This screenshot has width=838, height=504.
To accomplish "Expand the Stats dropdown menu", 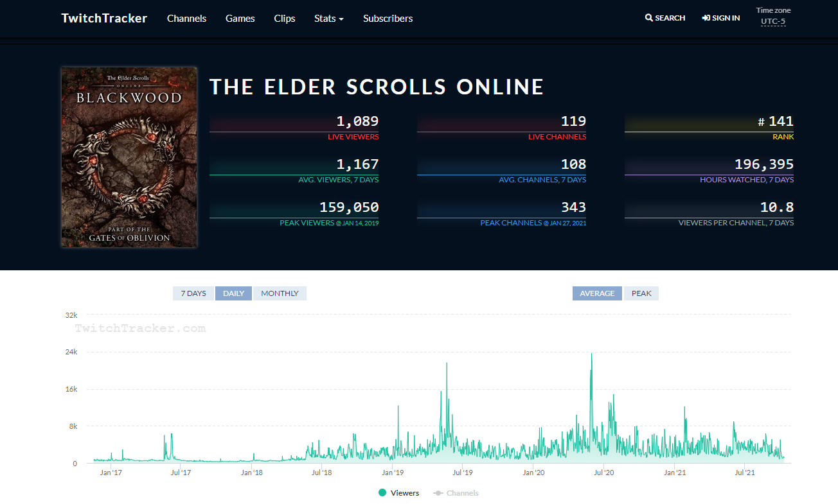I will click(x=329, y=18).
